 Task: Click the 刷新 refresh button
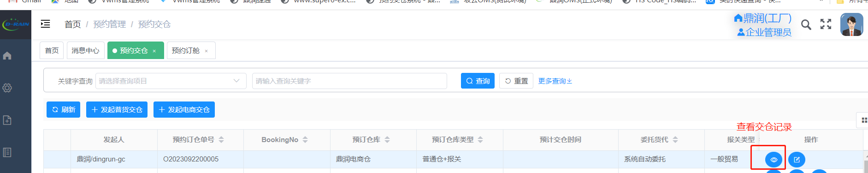click(x=63, y=109)
